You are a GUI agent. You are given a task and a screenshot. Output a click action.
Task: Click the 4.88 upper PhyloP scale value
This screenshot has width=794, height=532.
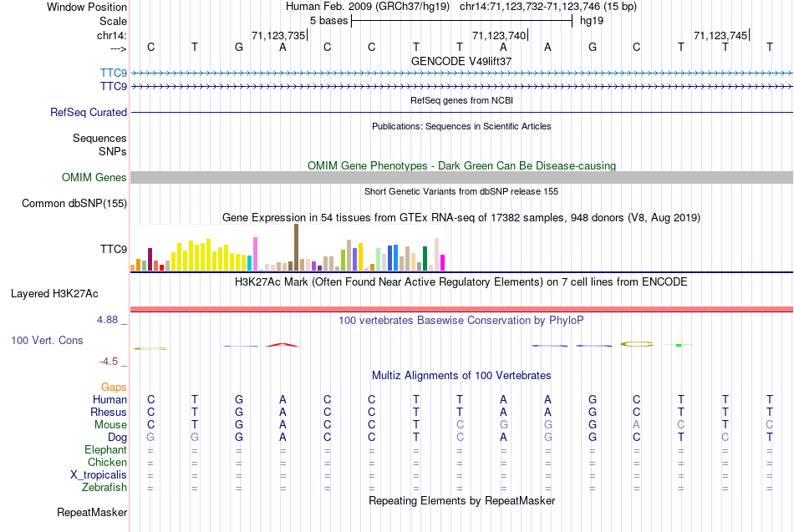pyautogui.click(x=107, y=320)
